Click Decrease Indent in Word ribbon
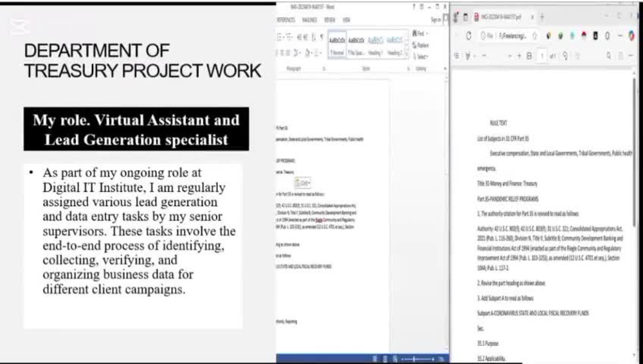Image resolution: width=643 pixels, height=364 pixels. point(300,37)
